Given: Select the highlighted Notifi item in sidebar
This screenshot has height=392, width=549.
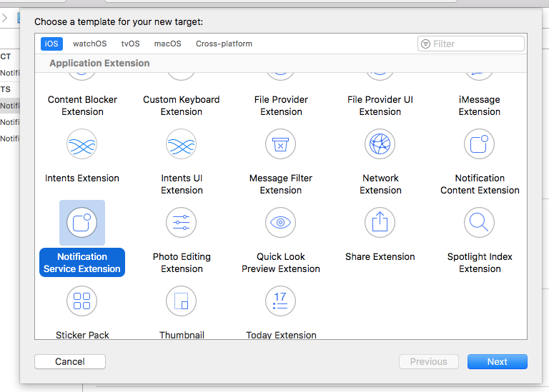Looking at the screenshot, I should pos(10,106).
